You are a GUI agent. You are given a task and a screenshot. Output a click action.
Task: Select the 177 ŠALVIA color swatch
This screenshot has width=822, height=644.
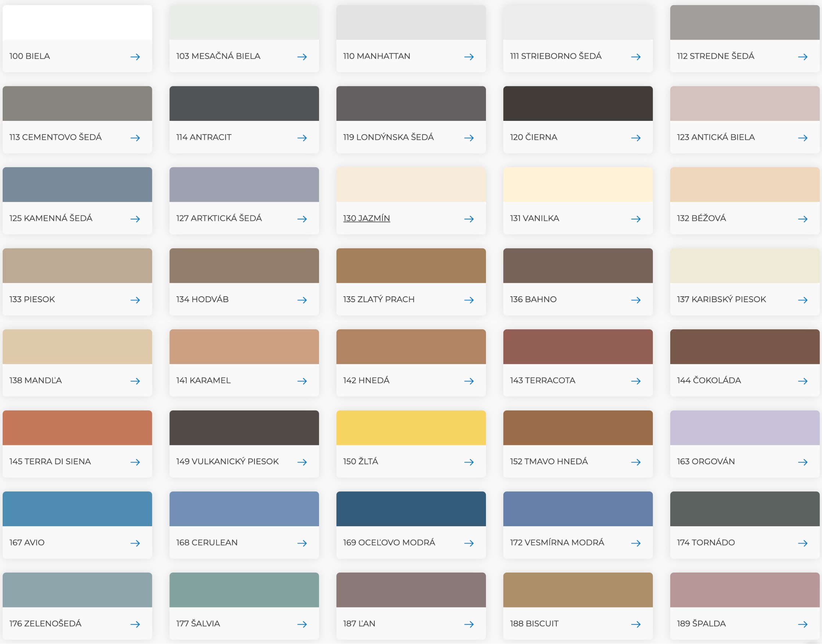coord(244,590)
